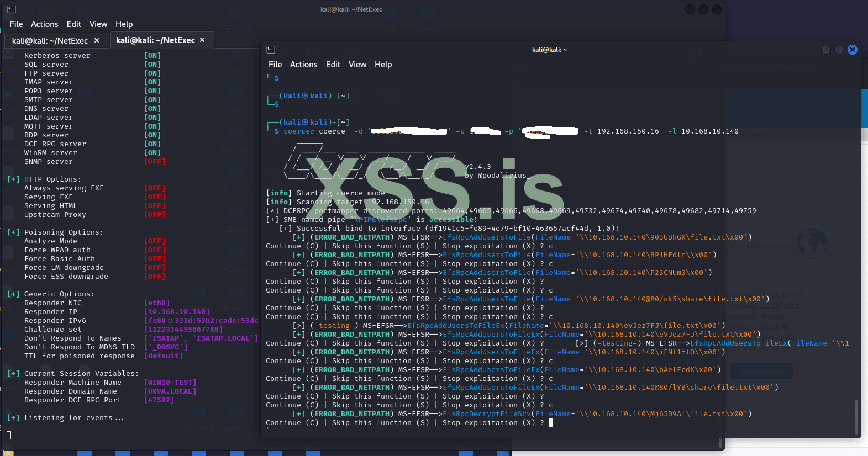868x456 pixels.
Task: Close the first kali@kali: ~/NetExec tab
Action: pos(97,40)
